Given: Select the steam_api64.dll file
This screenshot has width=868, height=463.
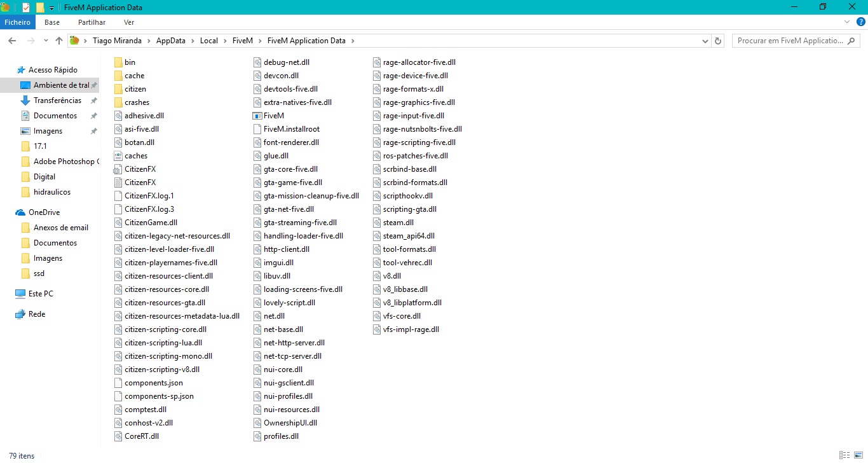Looking at the screenshot, I should pos(403,236).
